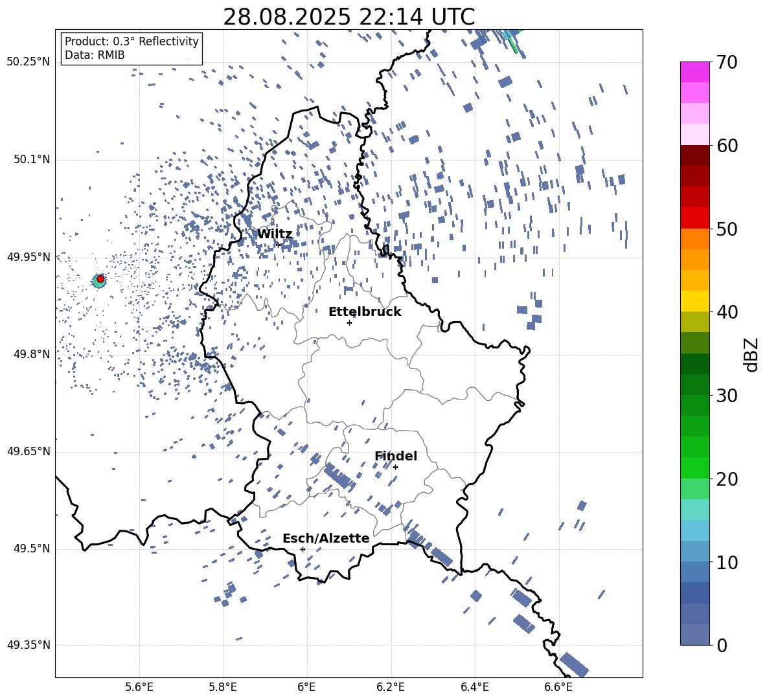Click the 5.6°E longitude label
767x700 pixels.
point(139,687)
